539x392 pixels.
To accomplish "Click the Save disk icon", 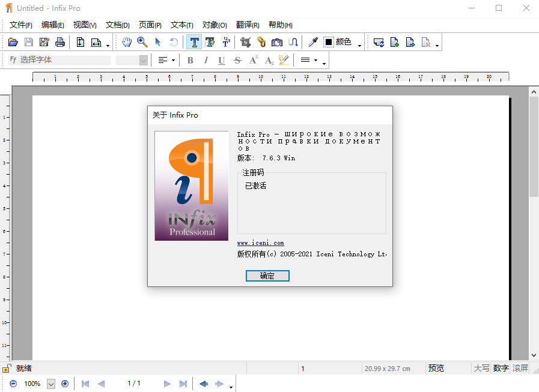I will (x=29, y=42).
